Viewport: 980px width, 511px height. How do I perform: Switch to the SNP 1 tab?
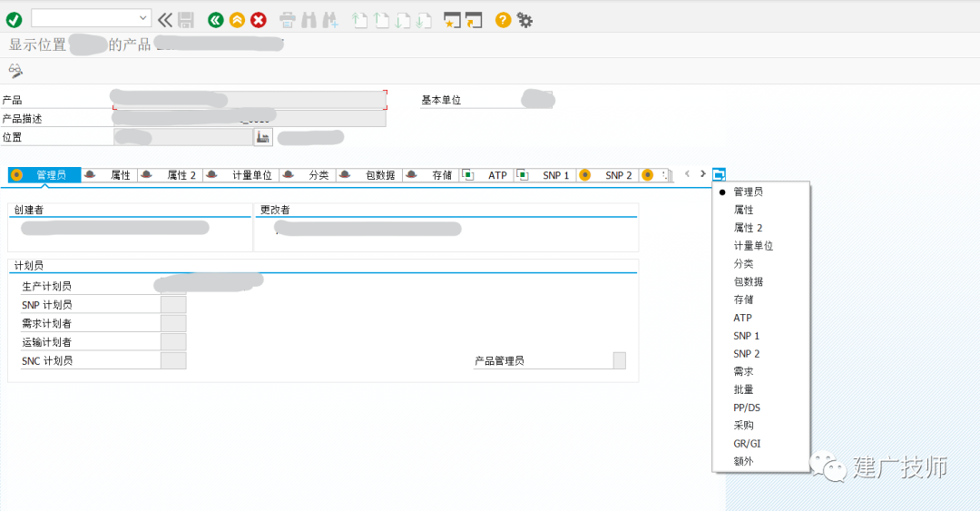[545, 175]
